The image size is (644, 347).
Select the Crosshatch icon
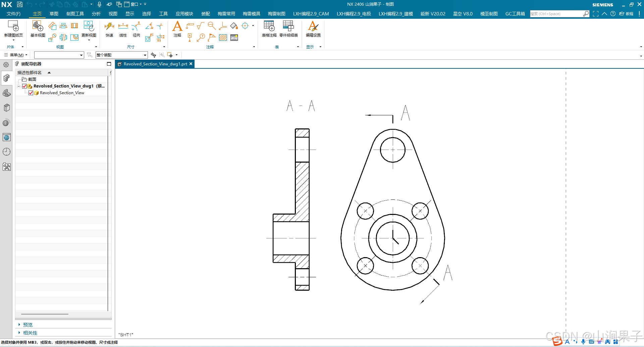coord(223,38)
